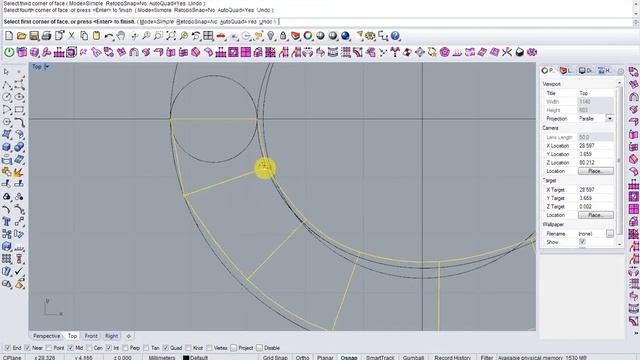Image resolution: width=640 pixels, height=360 pixels.
Task: Enable the Tan osnap checkbox
Action: click(x=146, y=348)
